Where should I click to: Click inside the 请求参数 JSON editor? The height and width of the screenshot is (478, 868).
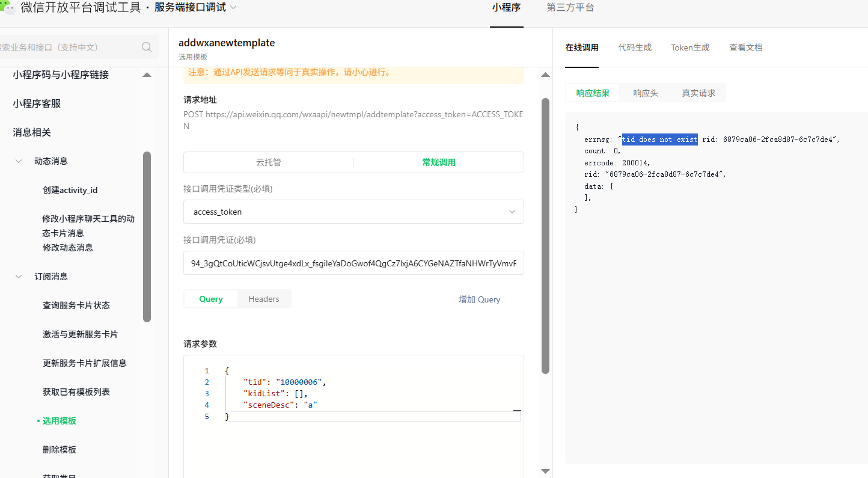353,416
